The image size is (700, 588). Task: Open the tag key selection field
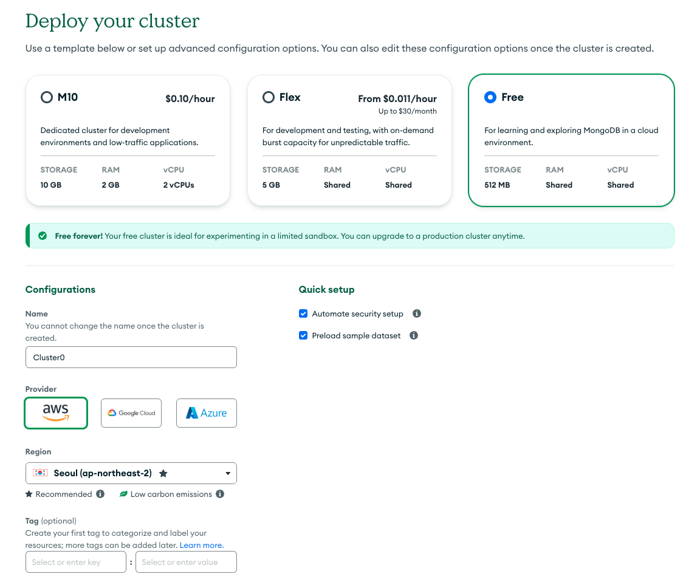coord(76,562)
